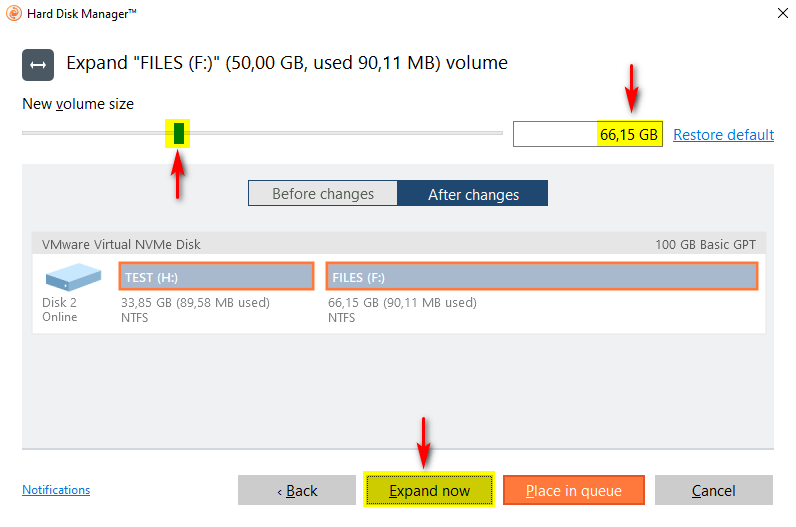Go back with the Back button

pos(297,490)
